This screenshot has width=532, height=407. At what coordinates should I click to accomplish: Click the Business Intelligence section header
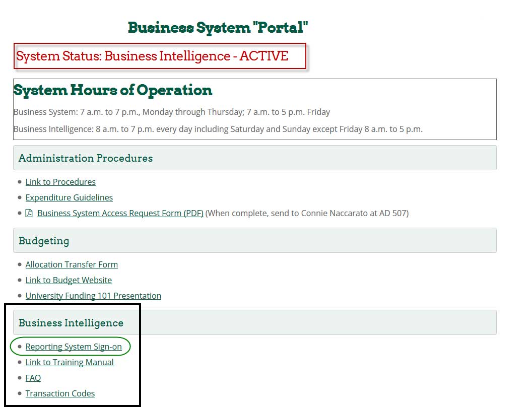(x=71, y=323)
